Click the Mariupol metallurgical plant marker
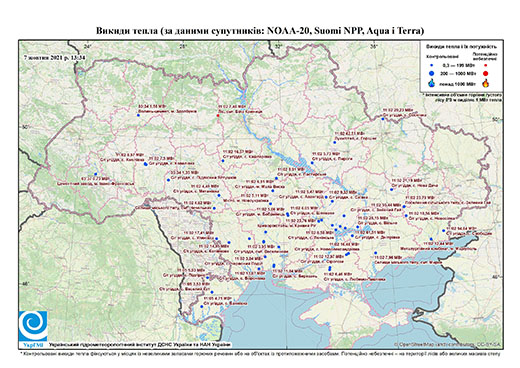This screenshot has width=520, height=368. pyautogui.click(x=431, y=239)
